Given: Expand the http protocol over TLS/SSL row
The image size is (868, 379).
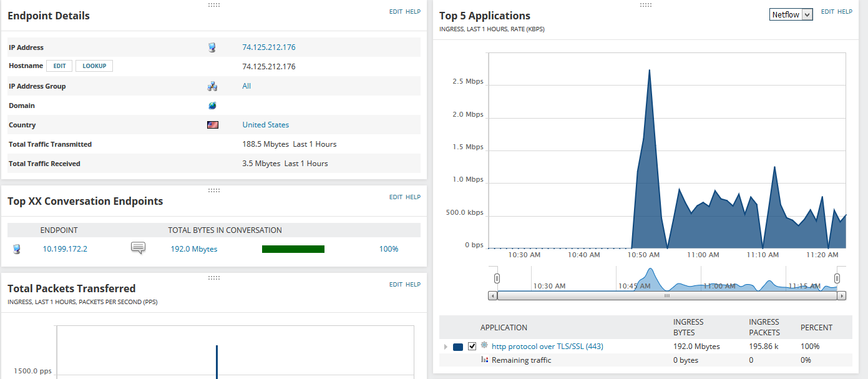Looking at the screenshot, I should tap(446, 347).
